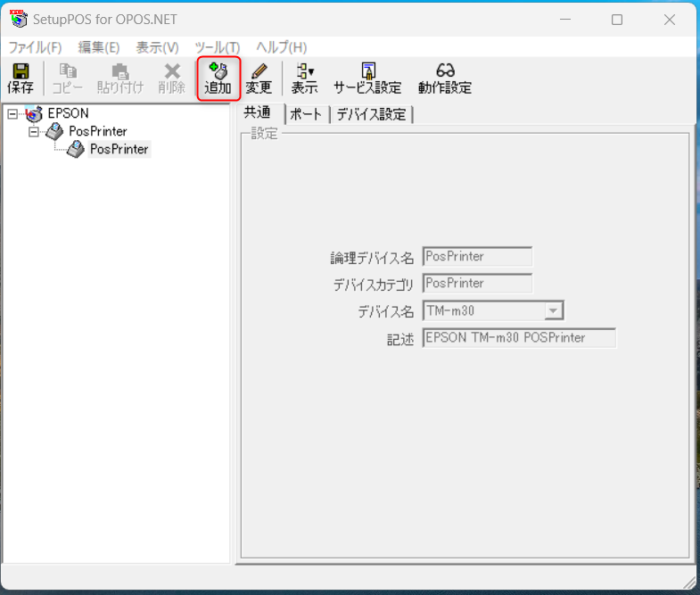Screen dimensions: 700x595
Task: Click the 保存 (Save) toolbar icon
Action: pyautogui.click(x=21, y=78)
